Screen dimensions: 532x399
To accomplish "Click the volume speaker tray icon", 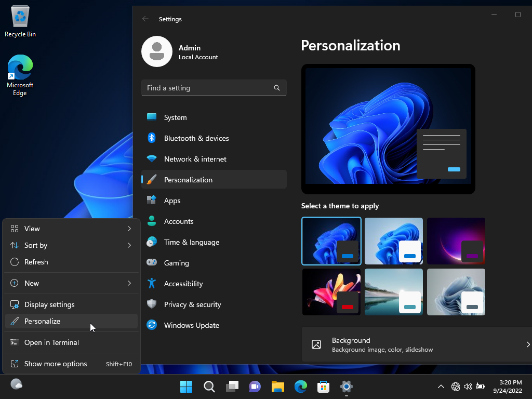I will [468, 387].
